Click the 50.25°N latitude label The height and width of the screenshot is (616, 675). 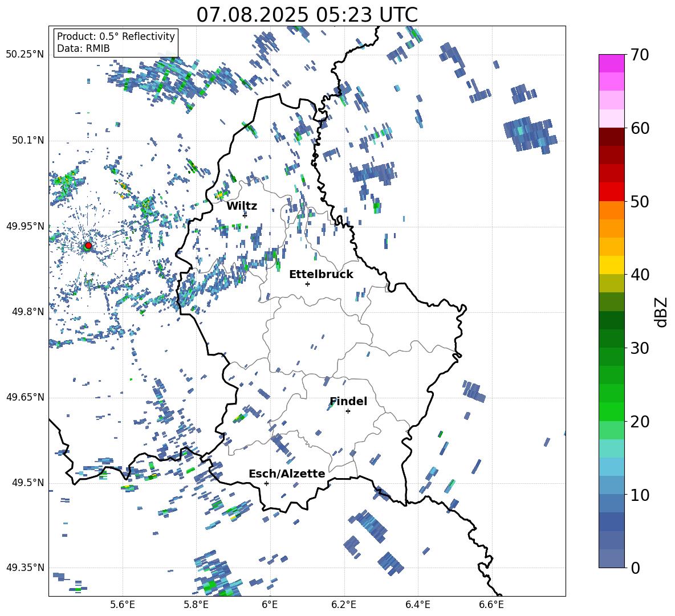pyautogui.click(x=25, y=55)
